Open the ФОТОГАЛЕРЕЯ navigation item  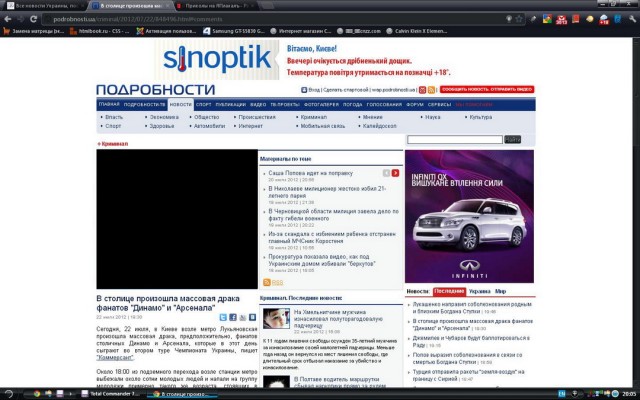pyautogui.click(x=321, y=104)
